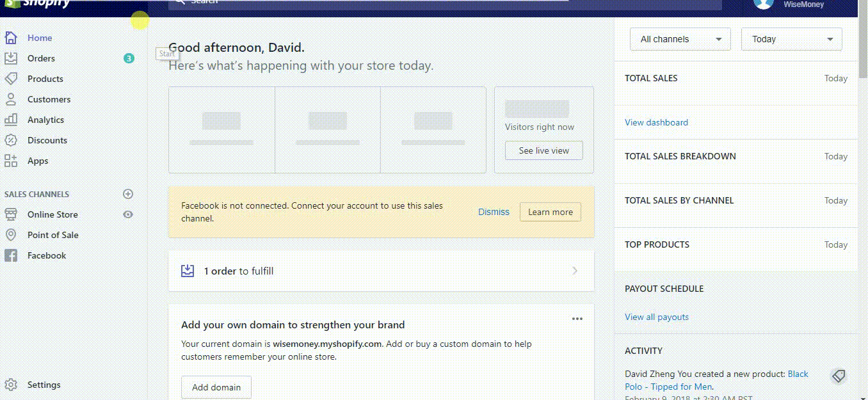The image size is (868, 400).
Task: Click the See live view button
Action: point(544,150)
